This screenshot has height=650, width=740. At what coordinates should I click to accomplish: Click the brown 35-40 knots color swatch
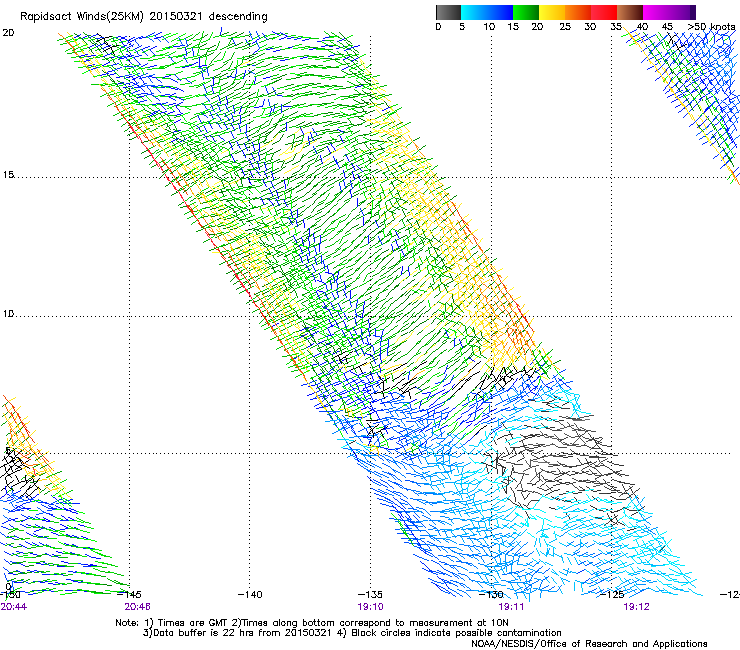click(x=630, y=12)
